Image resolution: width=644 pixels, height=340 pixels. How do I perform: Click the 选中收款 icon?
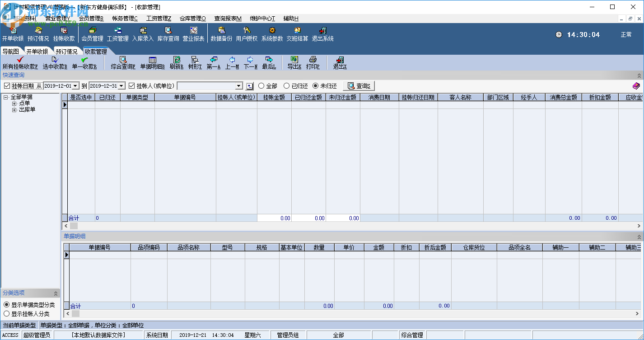click(55, 63)
